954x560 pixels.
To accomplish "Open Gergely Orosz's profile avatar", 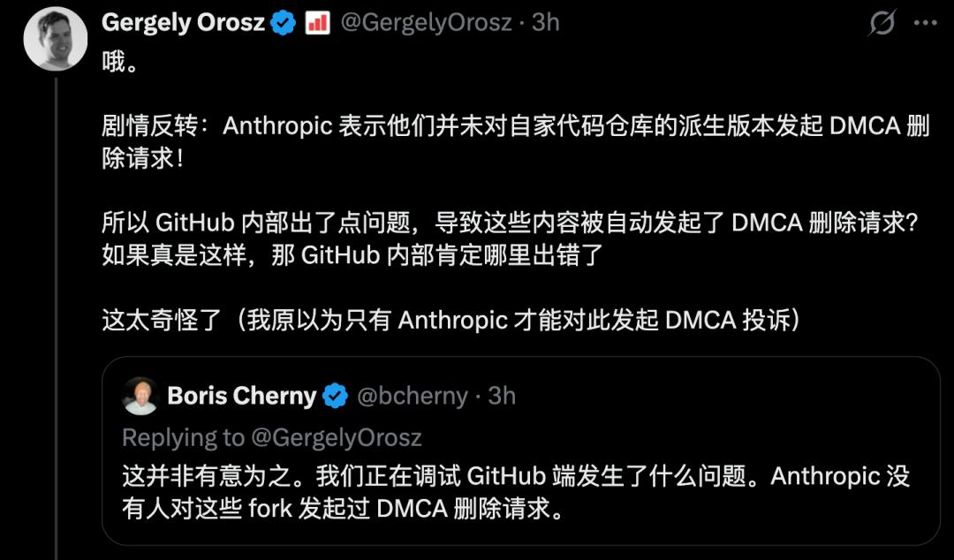I will click(x=55, y=39).
